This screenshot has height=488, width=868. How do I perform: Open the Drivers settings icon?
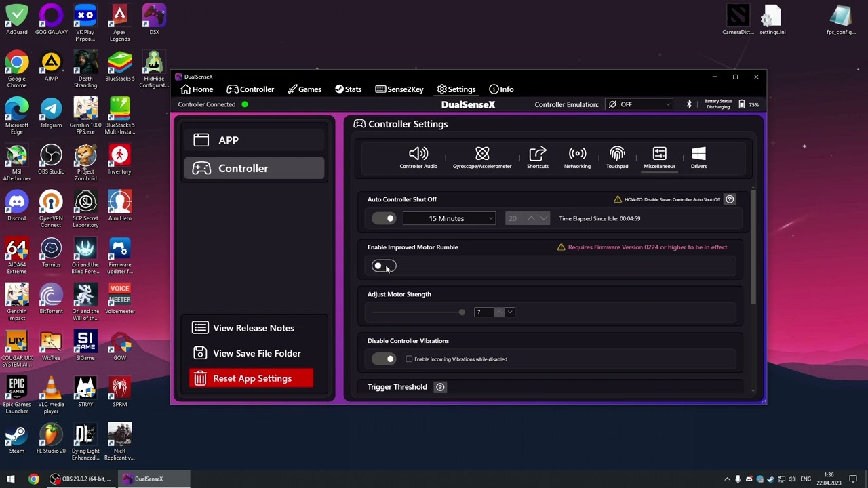click(x=698, y=157)
